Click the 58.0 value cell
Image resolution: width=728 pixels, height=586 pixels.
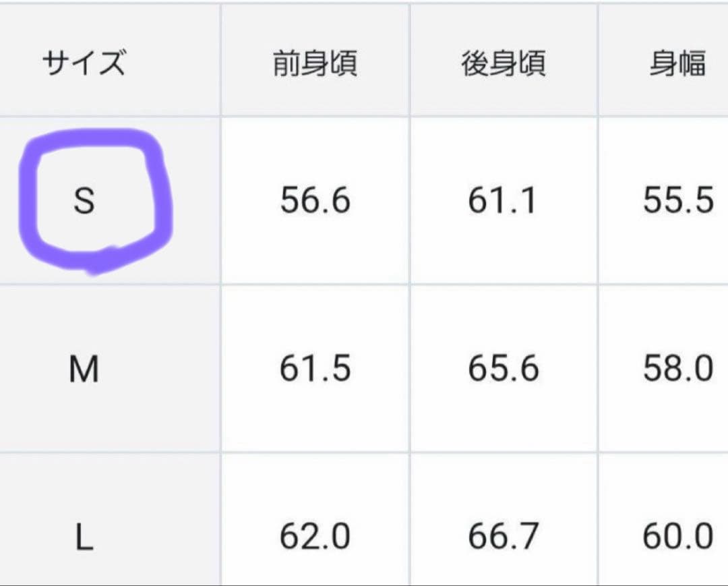(x=677, y=370)
